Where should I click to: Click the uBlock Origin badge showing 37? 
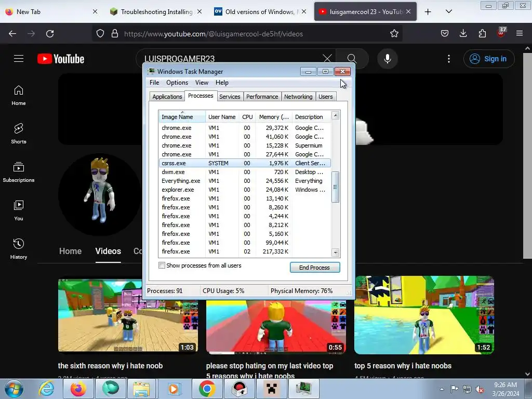[501, 32]
